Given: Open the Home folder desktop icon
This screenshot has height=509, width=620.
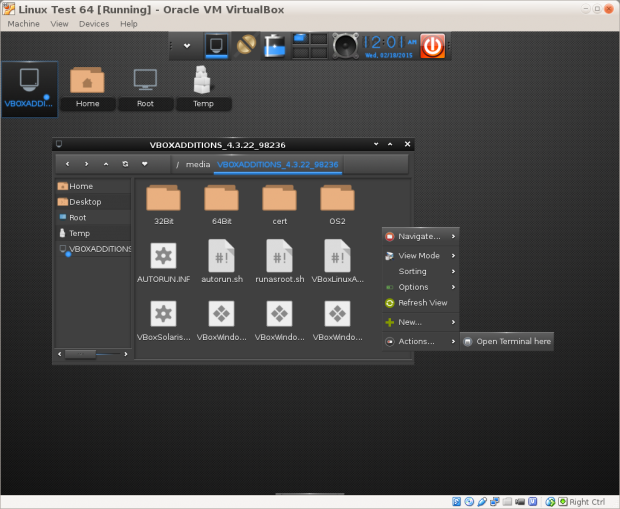Looking at the screenshot, I should point(87,88).
